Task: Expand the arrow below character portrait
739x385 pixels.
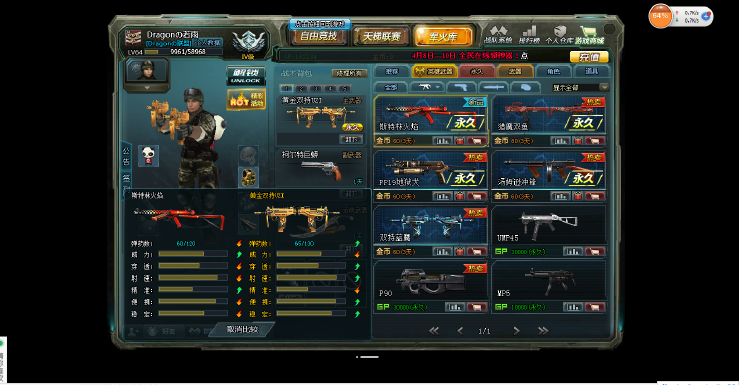Action: (147, 88)
